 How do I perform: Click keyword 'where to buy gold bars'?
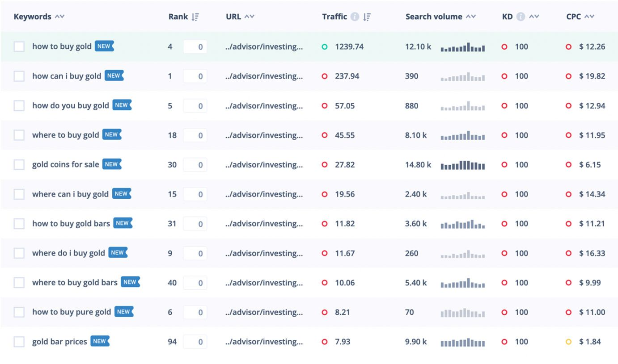coord(75,282)
